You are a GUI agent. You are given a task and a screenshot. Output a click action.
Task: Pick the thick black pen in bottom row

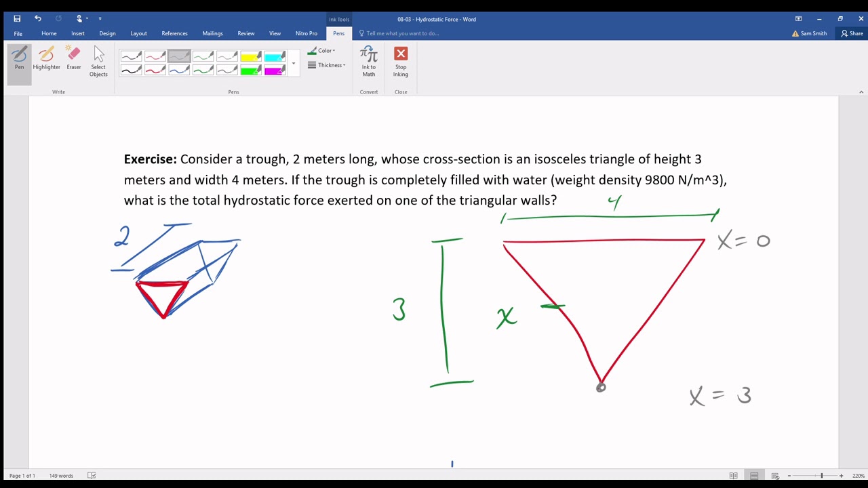(x=131, y=70)
